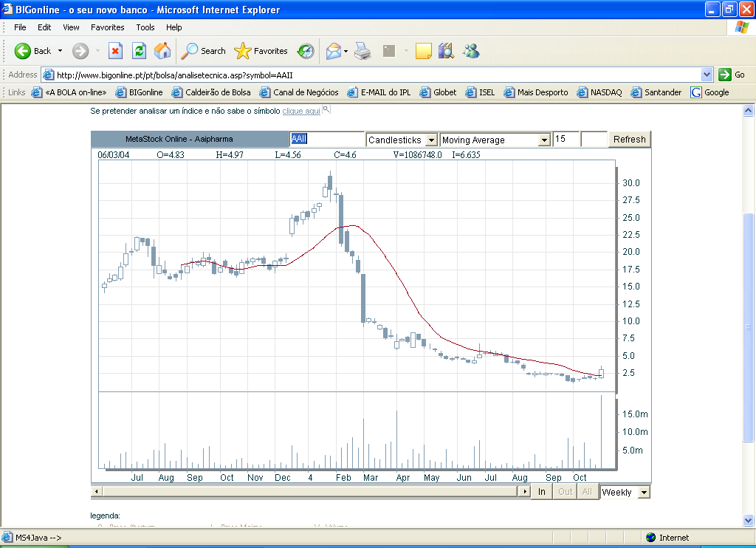Select the In zoom toggle button
Viewport: 756px width, 548px height.
click(x=541, y=491)
